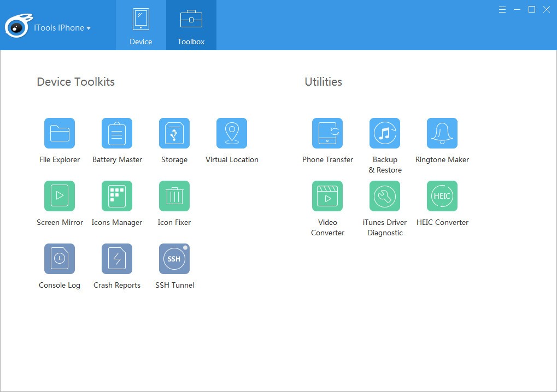Select the Toolbox tab
557x392 pixels.
click(191, 25)
